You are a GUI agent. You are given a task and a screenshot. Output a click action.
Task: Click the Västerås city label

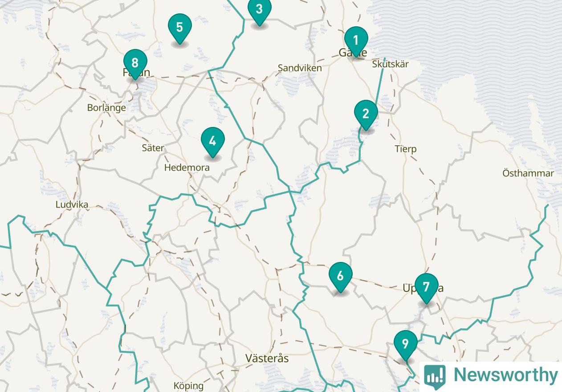[267, 358]
